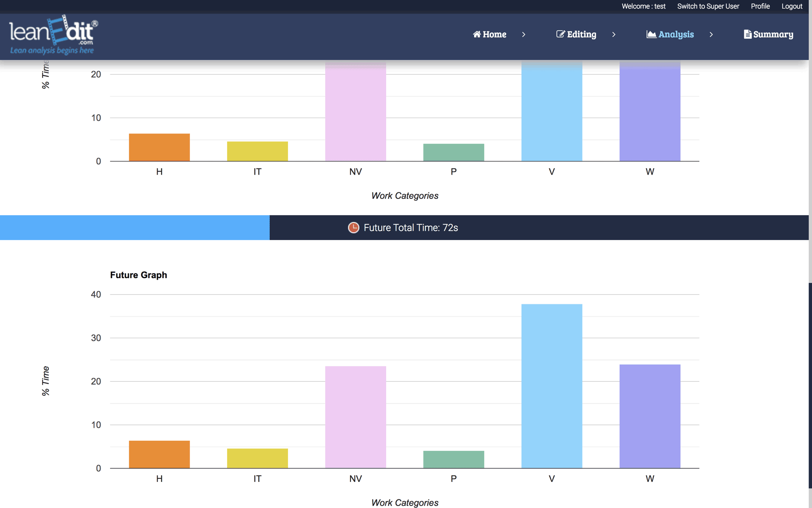Click the blue progress bar segment
812x508 pixels.
135,228
